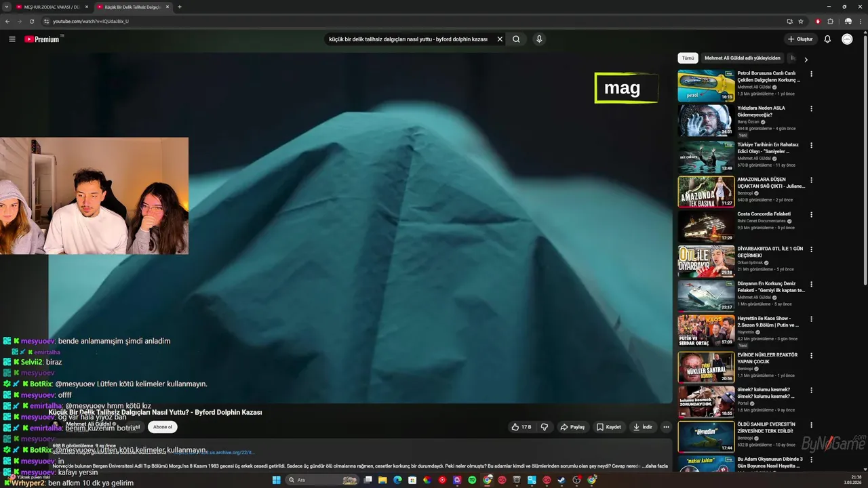Open 'DİYARBAKIR'DA 0TL İLE 1 GÜN' thumbnail
Image resolution: width=868 pixels, height=488 pixels.
(x=706, y=261)
